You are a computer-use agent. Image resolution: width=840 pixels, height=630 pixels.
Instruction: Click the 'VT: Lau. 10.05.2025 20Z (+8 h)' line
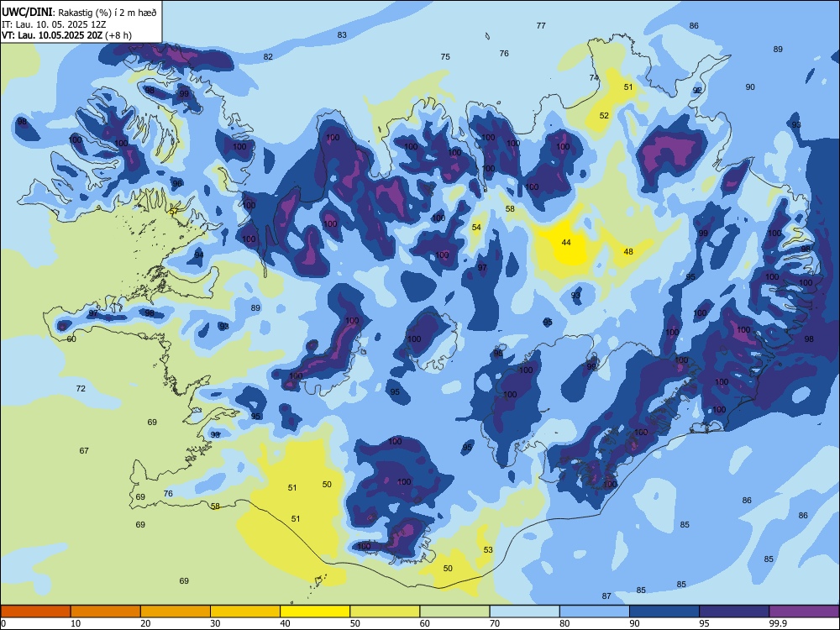[x=66, y=35]
